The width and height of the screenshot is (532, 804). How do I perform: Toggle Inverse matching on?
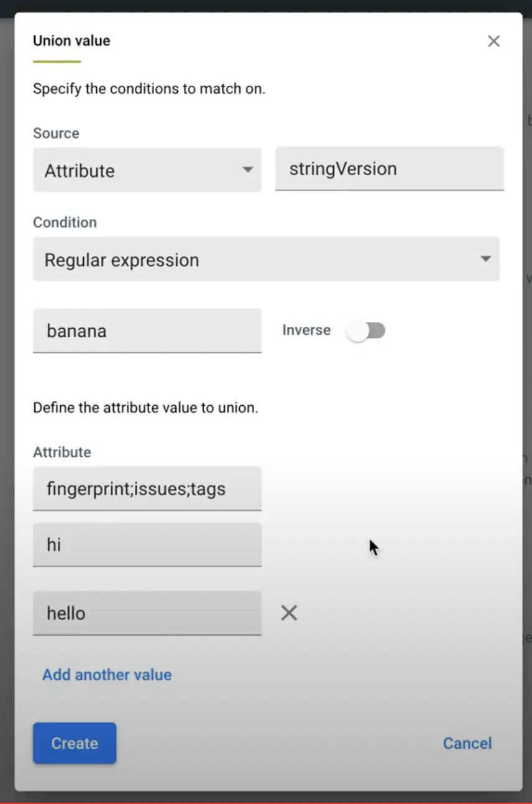pos(367,331)
